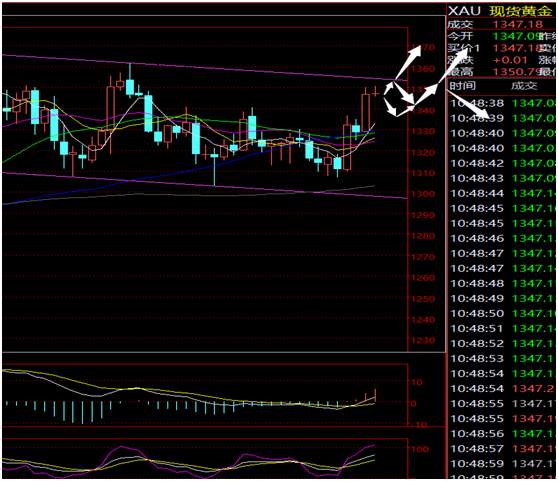Click the 1360 price axis label
Viewport: 558px width, 481px height.
point(423,69)
